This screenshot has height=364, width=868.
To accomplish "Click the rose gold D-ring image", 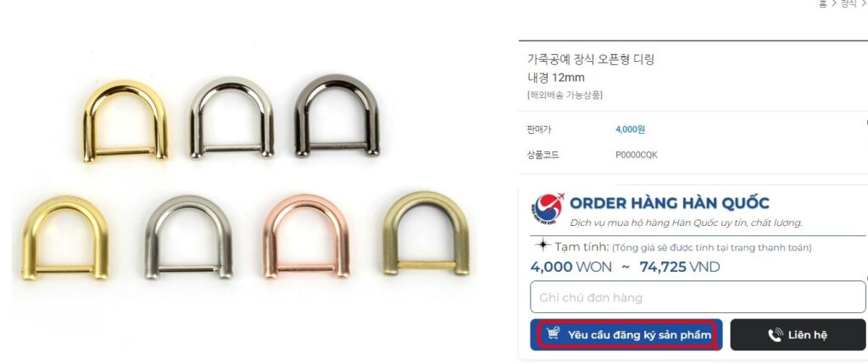I will point(306,235).
